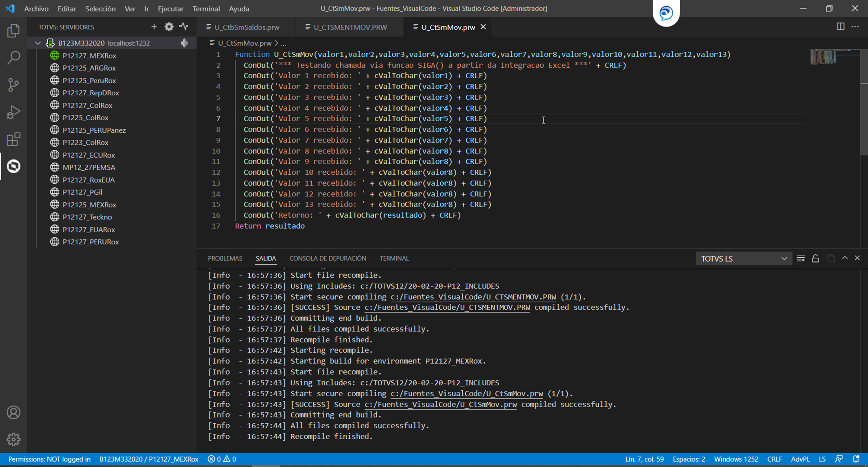Select P12127_MEXRox environment

(89, 56)
